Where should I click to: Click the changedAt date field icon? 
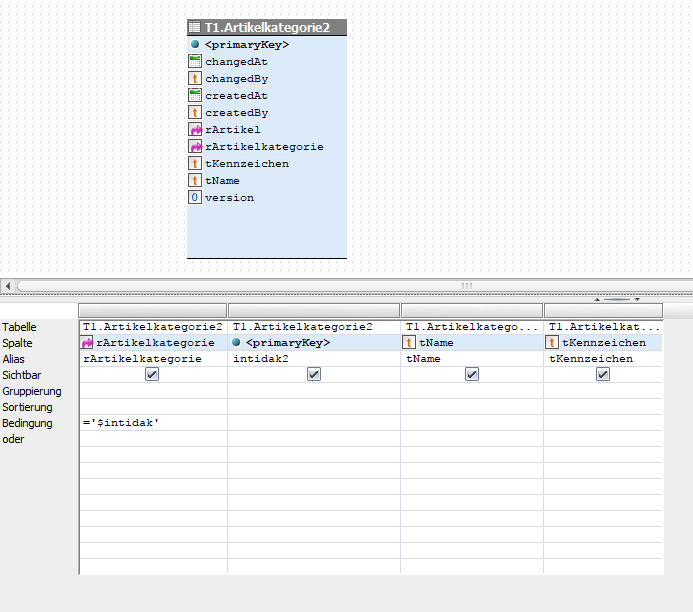coord(195,61)
